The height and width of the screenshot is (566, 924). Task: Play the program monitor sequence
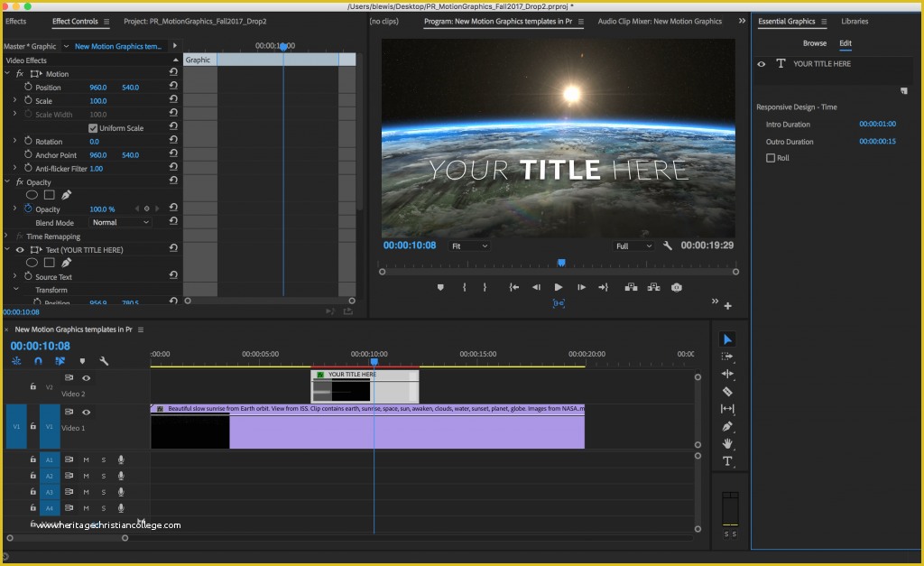558,287
